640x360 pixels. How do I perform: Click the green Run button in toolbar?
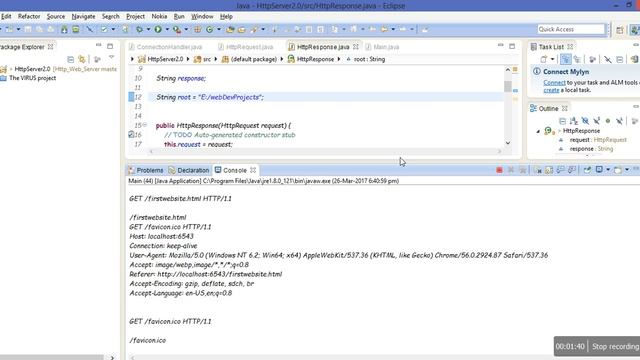pyautogui.click(x=158, y=29)
